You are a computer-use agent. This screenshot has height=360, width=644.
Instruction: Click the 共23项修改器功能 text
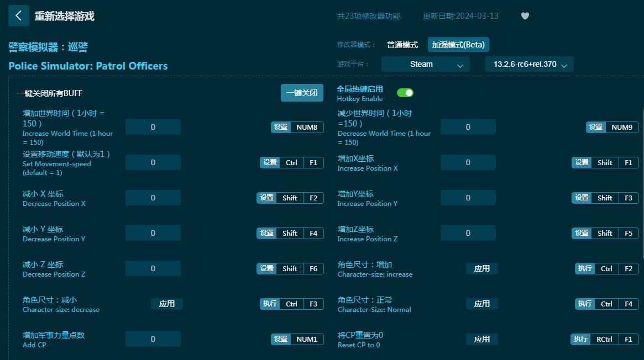(x=369, y=16)
